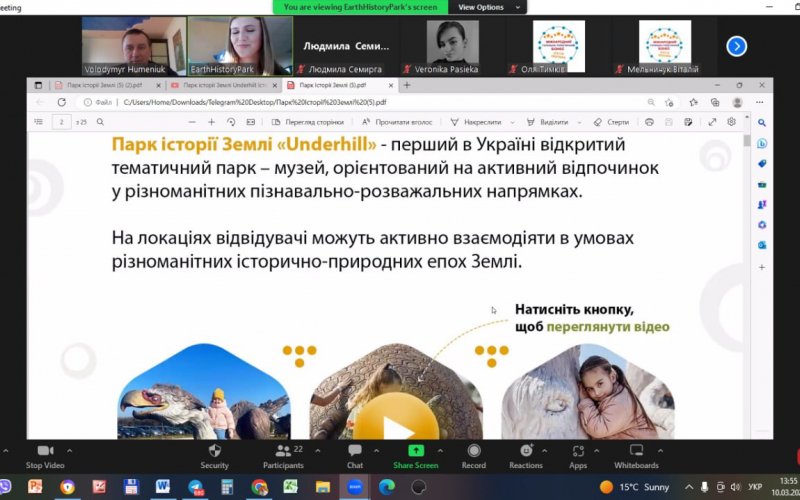Open browser profile avatar

point(737,103)
